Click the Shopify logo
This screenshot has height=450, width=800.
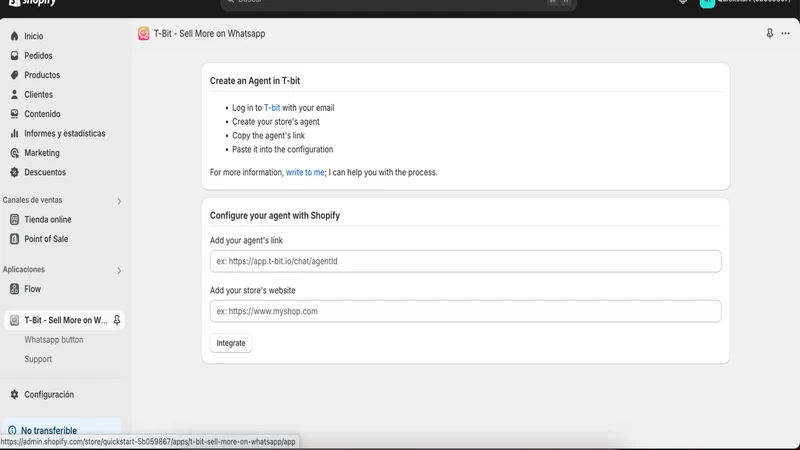click(32, 3)
